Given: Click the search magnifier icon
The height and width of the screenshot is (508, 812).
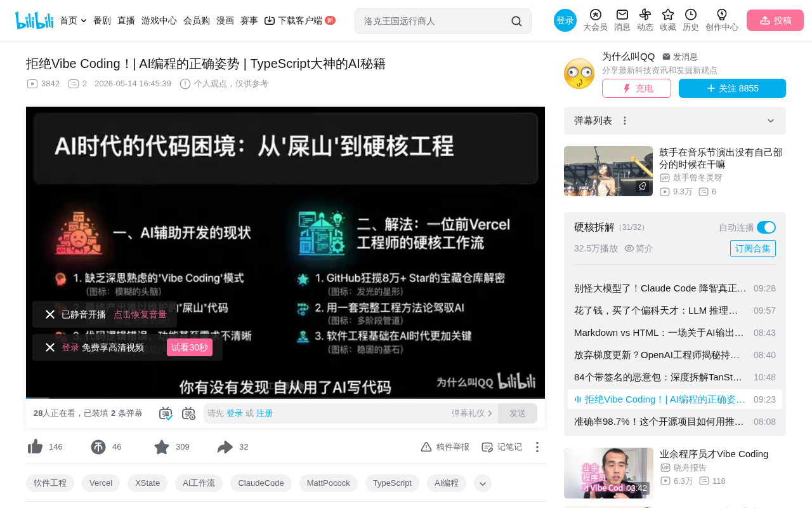Looking at the screenshot, I should click(x=516, y=21).
